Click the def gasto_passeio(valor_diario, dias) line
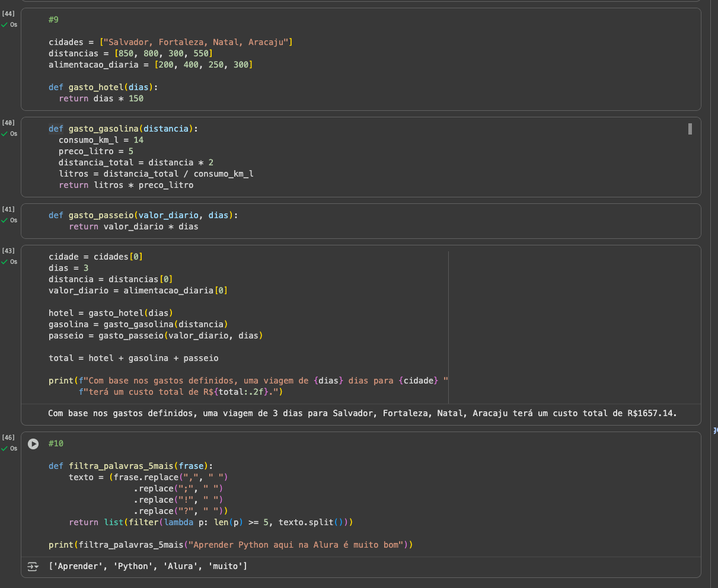Image resolution: width=718 pixels, height=588 pixels. tap(143, 215)
